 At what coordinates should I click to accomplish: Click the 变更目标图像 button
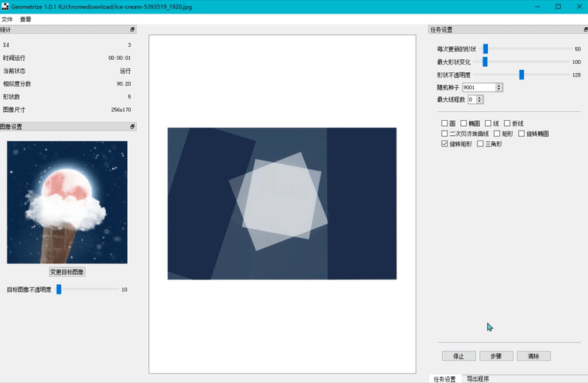tap(67, 272)
